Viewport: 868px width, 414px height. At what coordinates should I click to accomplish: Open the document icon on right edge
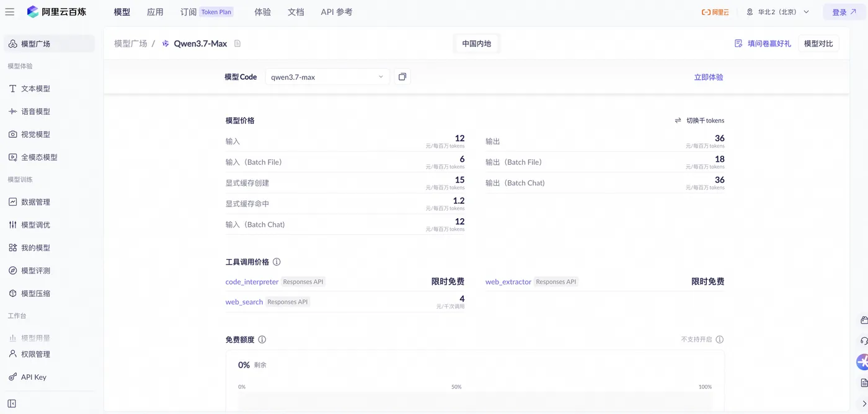tap(864, 383)
